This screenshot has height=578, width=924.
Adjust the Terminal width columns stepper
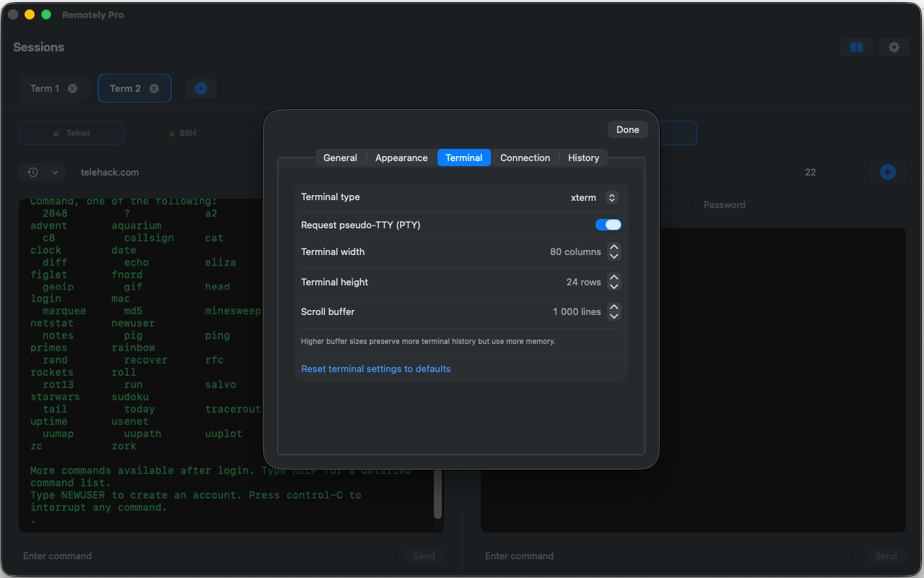614,252
